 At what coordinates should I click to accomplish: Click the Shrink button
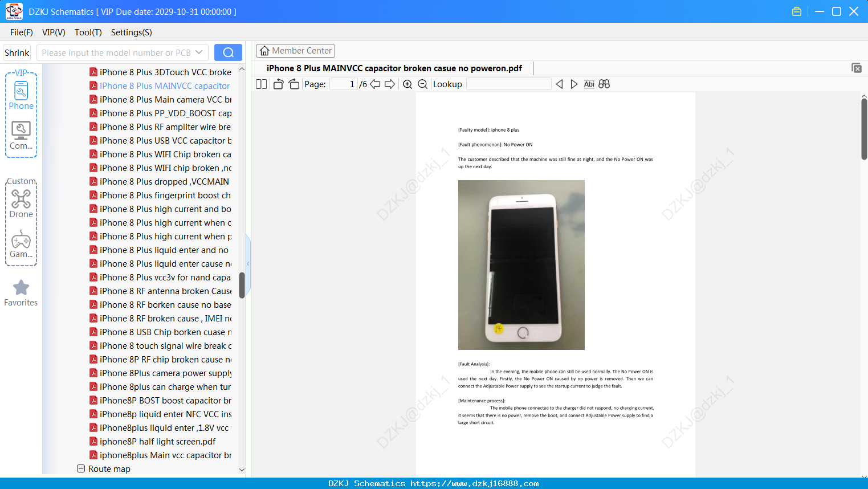(17, 52)
